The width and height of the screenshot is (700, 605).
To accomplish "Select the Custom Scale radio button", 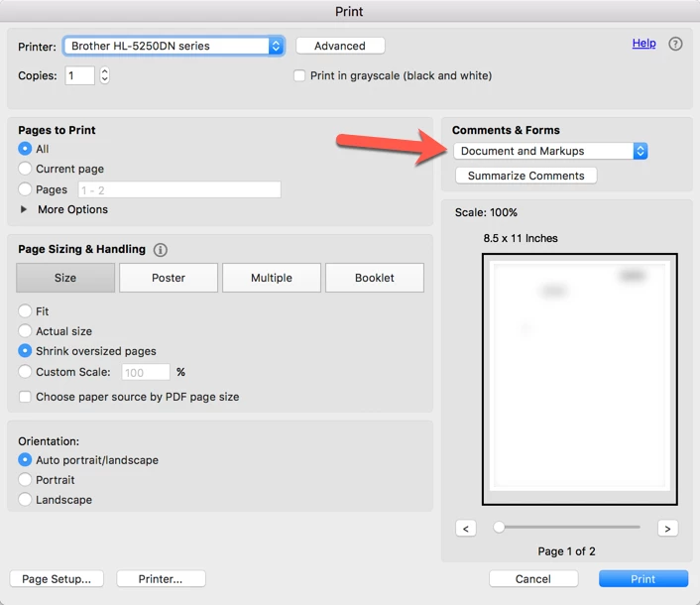I will (25, 372).
